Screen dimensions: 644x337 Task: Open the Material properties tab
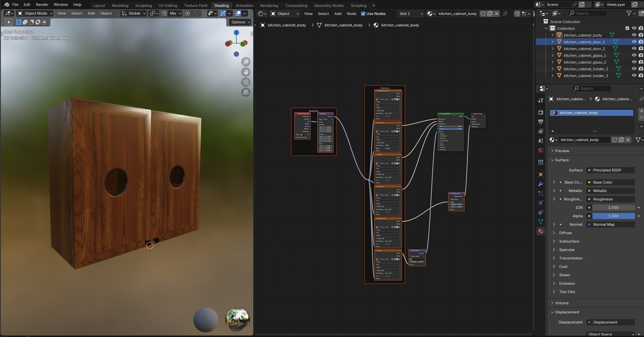(x=541, y=231)
